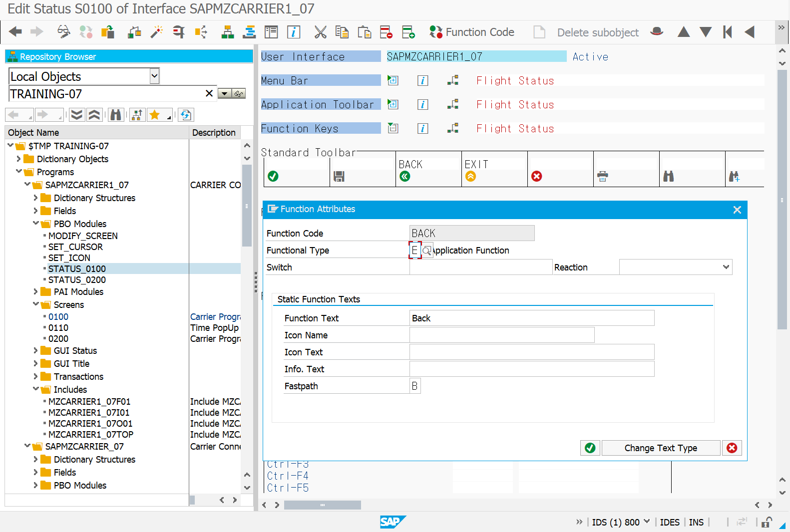790x532 pixels.
Task: Click the binoculars Find icon in browser
Action: (116, 115)
